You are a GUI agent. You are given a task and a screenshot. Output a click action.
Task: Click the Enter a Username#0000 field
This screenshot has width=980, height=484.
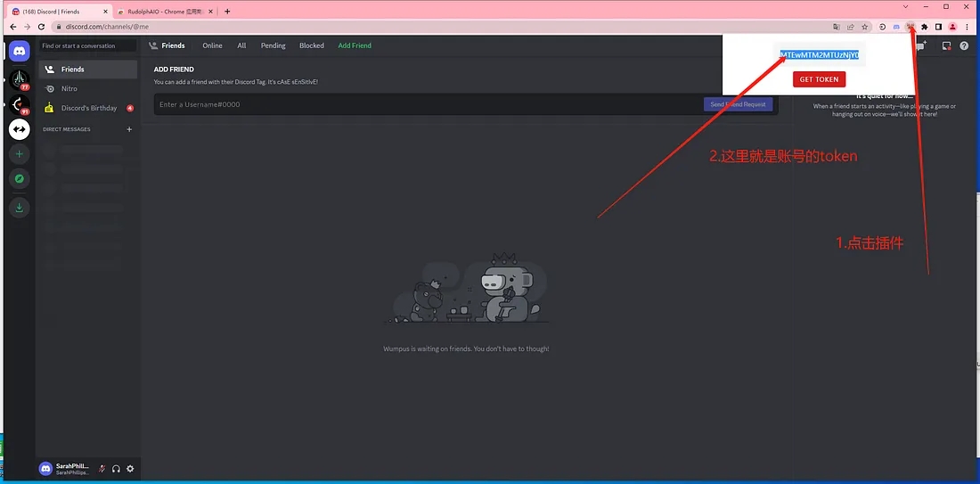pyautogui.click(x=428, y=104)
